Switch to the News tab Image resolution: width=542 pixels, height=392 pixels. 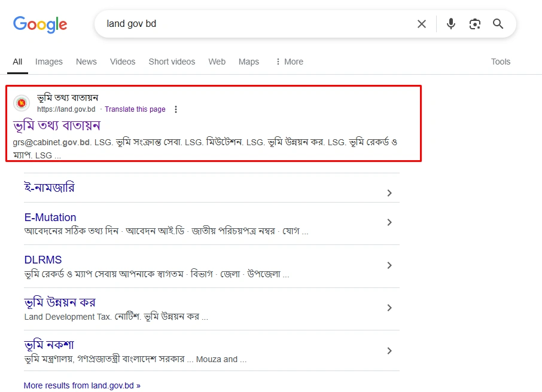click(x=86, y=62)
